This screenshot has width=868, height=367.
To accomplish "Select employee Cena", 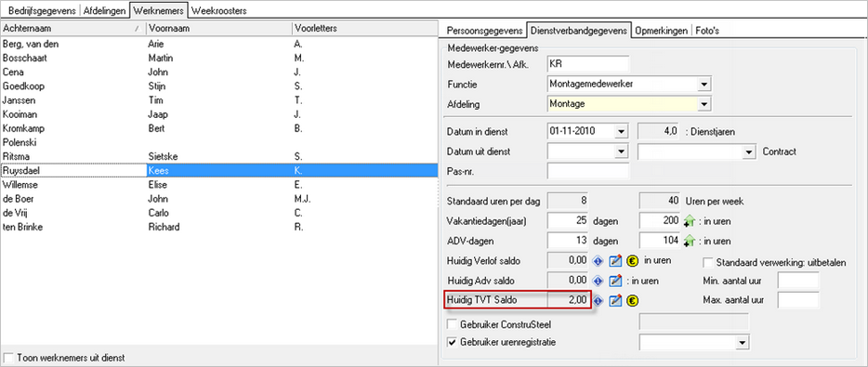I will click(x=218, y=72).
